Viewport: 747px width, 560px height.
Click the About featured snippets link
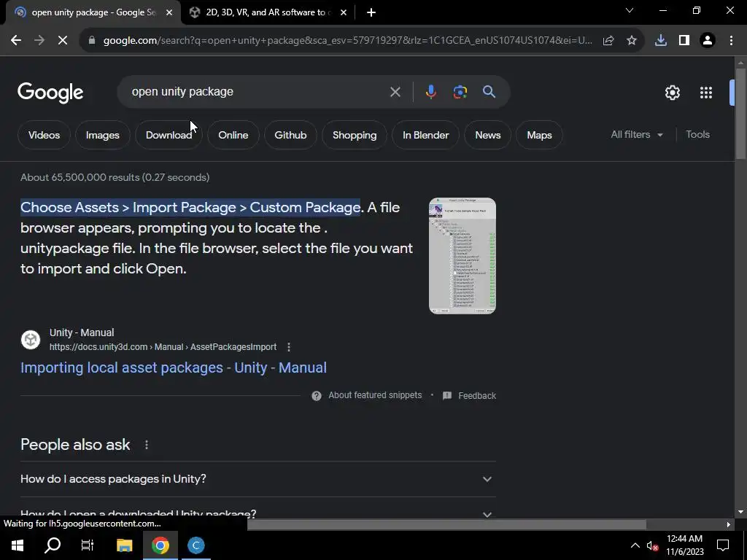(x=375, y=395)
